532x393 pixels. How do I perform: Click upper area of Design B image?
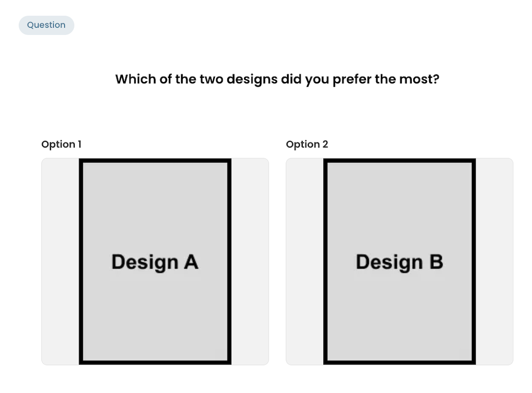click(399, 204)
